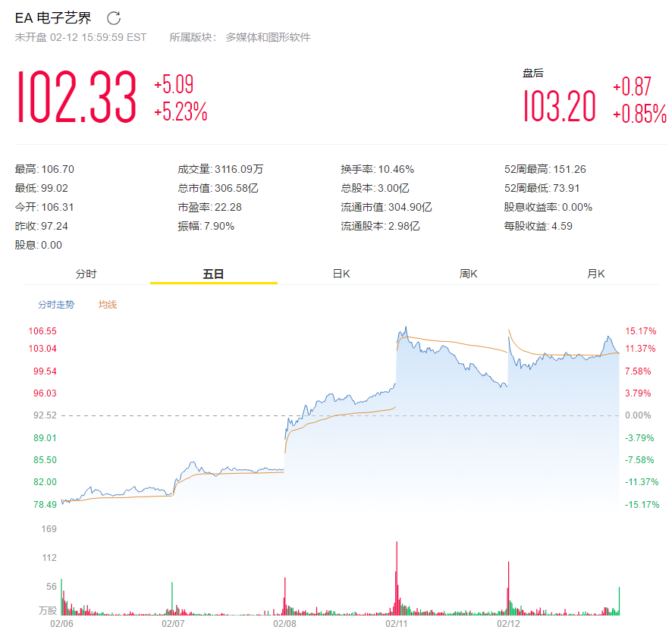Click the 02/11 date marker on chart axis

pos(397,624)
